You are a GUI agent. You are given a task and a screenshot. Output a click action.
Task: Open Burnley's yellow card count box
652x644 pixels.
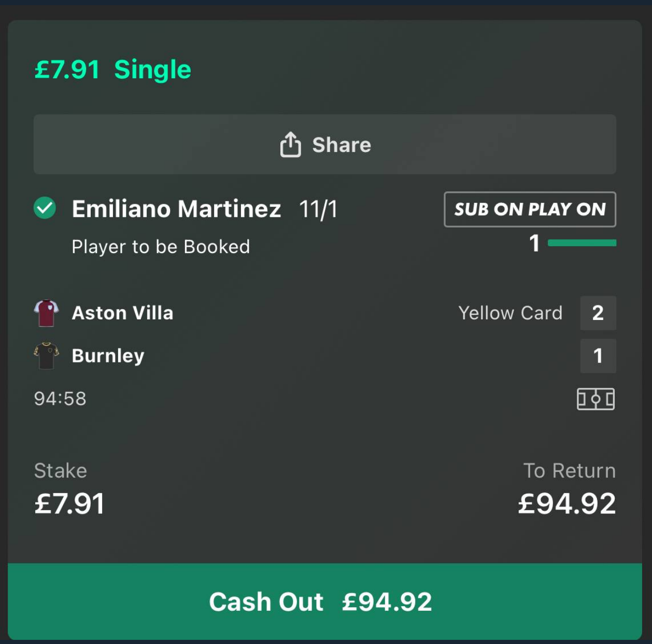(x=598, y=355)
